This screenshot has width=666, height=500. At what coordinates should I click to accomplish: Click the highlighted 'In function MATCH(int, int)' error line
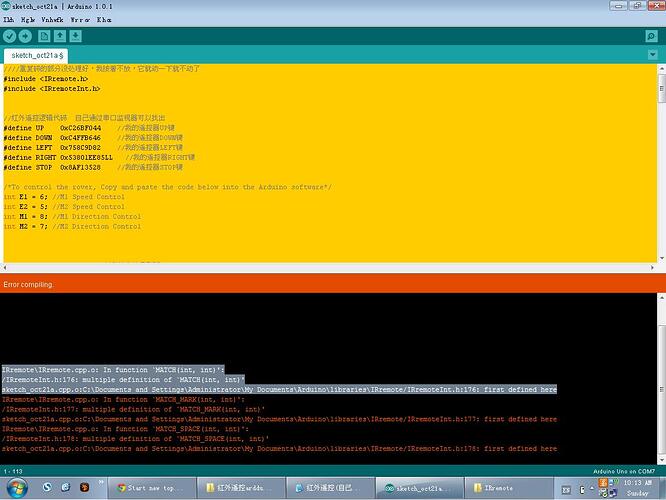pos(113,370)
